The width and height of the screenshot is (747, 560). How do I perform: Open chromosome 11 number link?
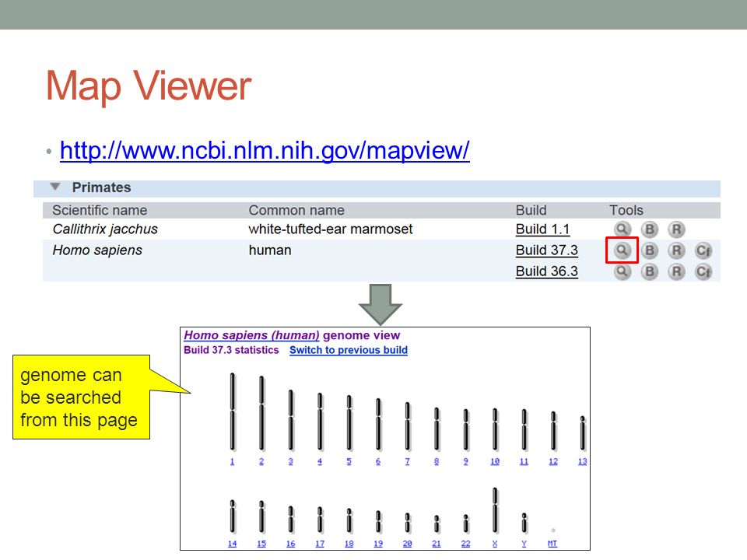coord(524,461)
